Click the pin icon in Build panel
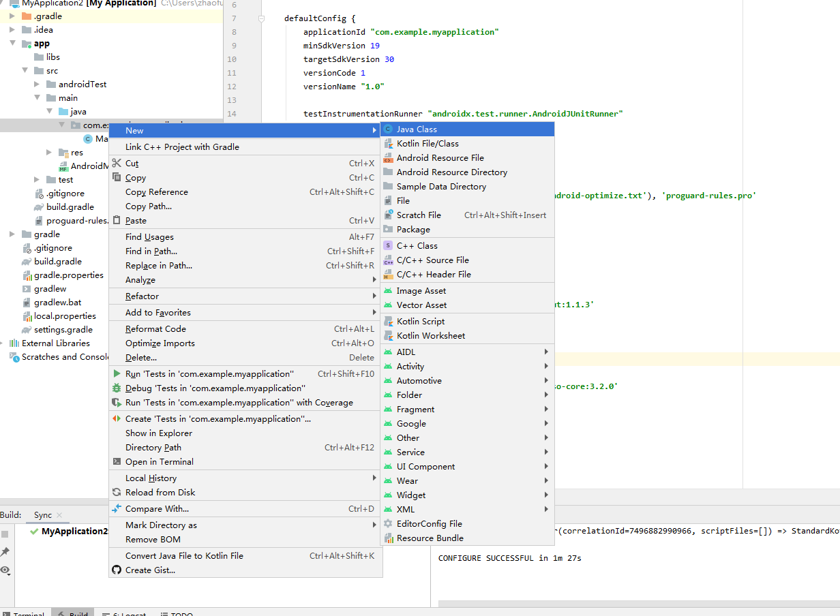840x616 pixels. (x=5, y=552)
